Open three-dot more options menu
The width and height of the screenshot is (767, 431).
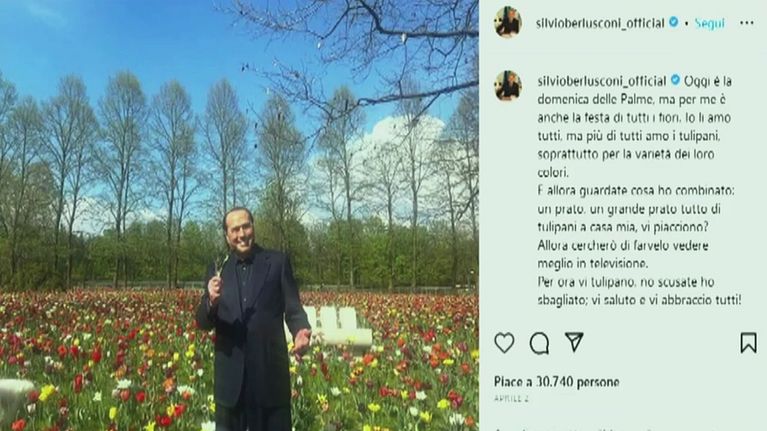(746, 23)
